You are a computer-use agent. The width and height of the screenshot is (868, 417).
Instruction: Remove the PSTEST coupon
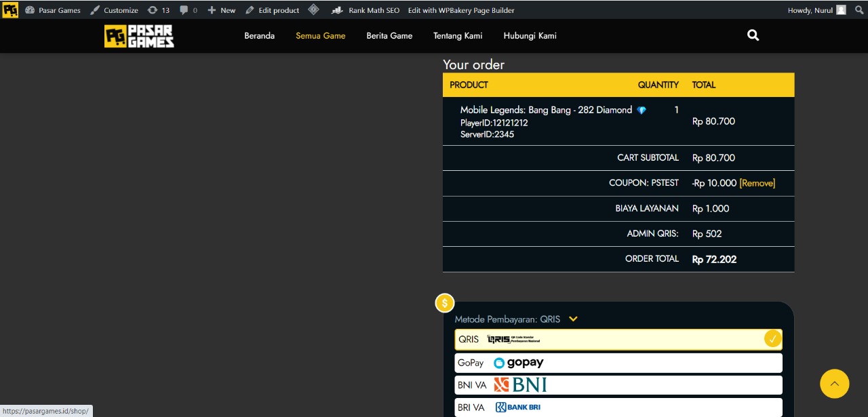coord(757,183)
